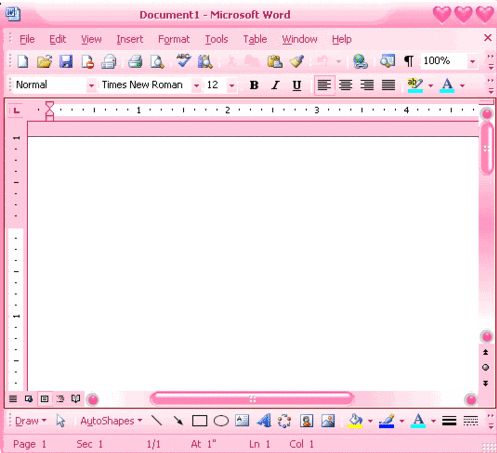Select the Rectangle drawing tool
Screen dimensions: 497x453
199,421
